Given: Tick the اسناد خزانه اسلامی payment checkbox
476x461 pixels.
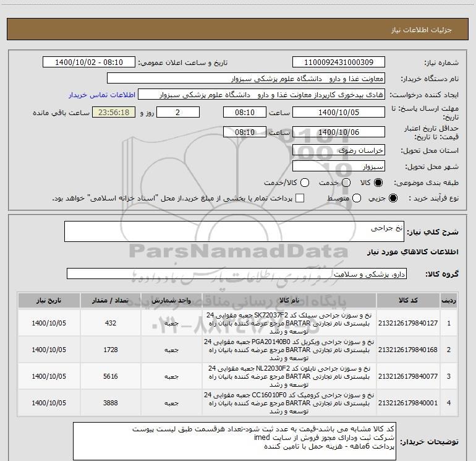Looking at the screenshot, I should click(300, 198).
